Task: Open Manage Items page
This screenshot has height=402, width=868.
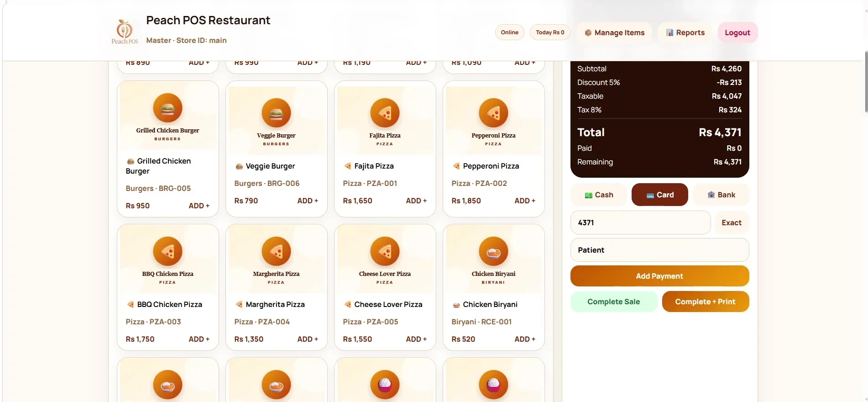Action: tap(614, 32)
